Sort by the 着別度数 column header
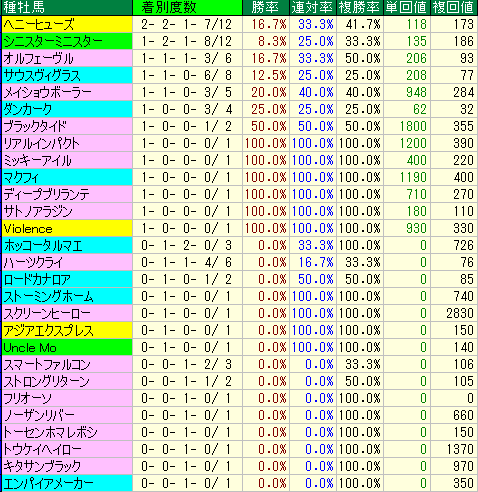This screenshot has height=492, width=478. pos(187,7)
